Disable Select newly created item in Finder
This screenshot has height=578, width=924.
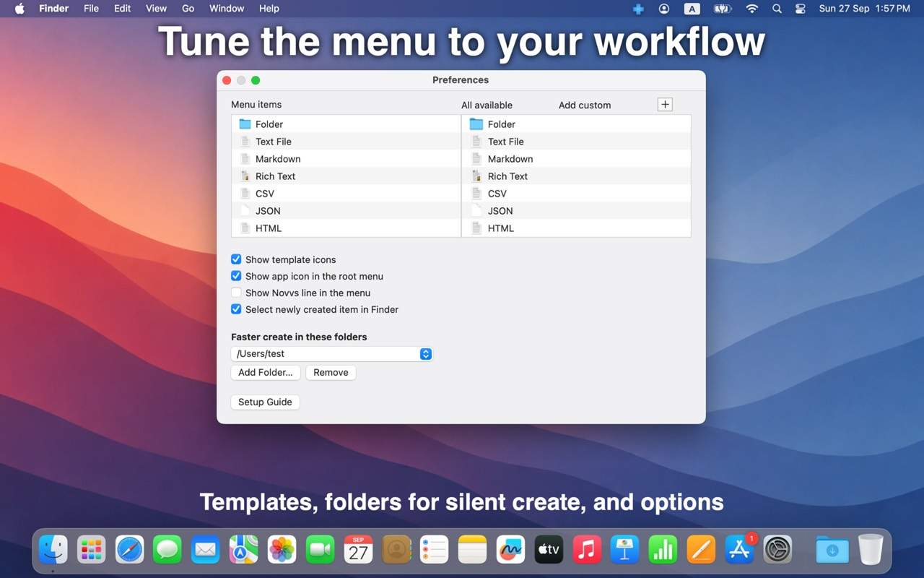point(236,309)
